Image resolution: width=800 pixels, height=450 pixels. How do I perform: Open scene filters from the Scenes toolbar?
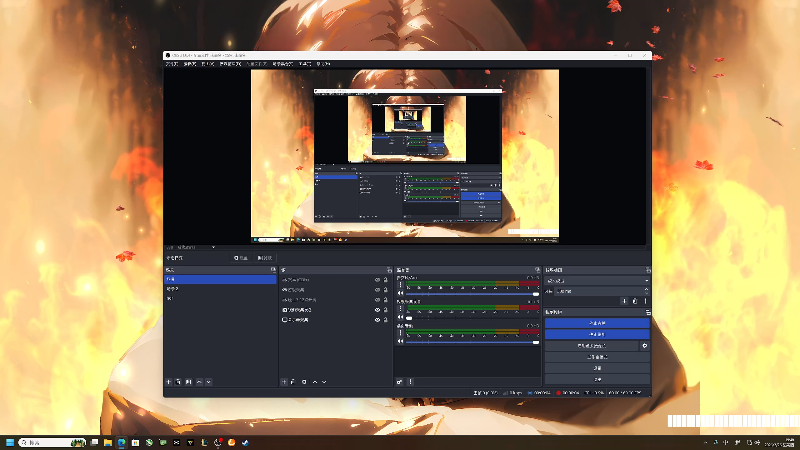point(188,382)
